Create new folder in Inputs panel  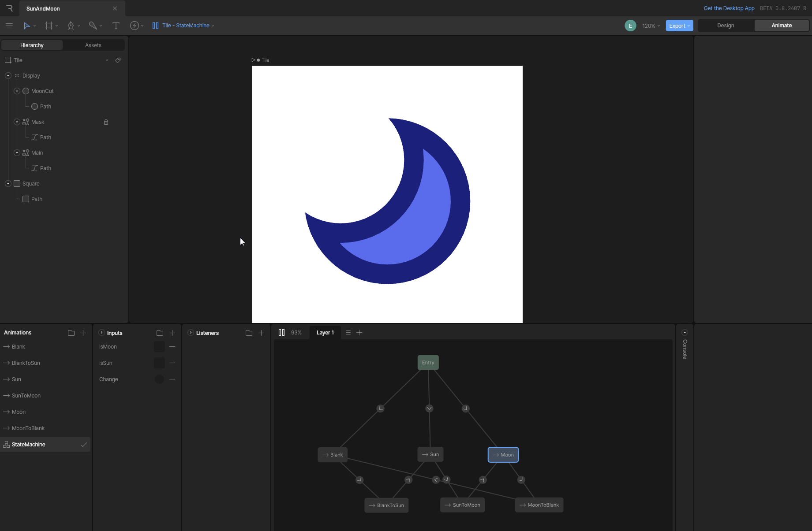pos(160,333)
